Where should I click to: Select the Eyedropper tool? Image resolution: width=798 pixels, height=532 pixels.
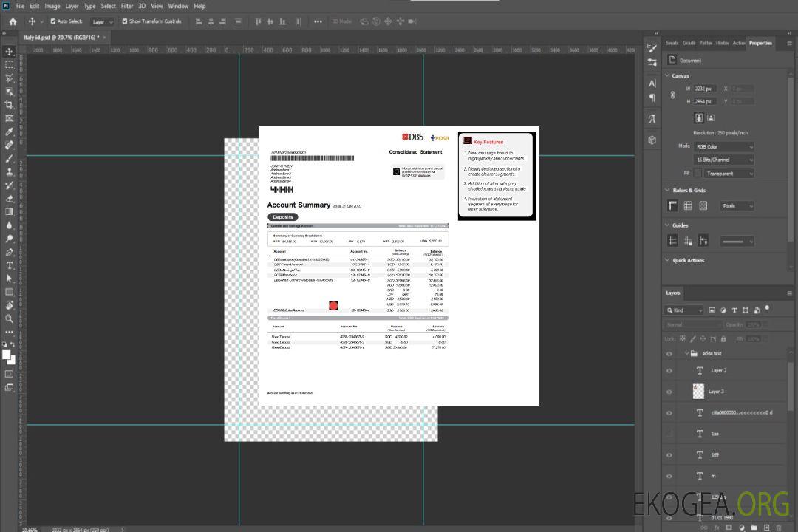[x=9, y=132]
